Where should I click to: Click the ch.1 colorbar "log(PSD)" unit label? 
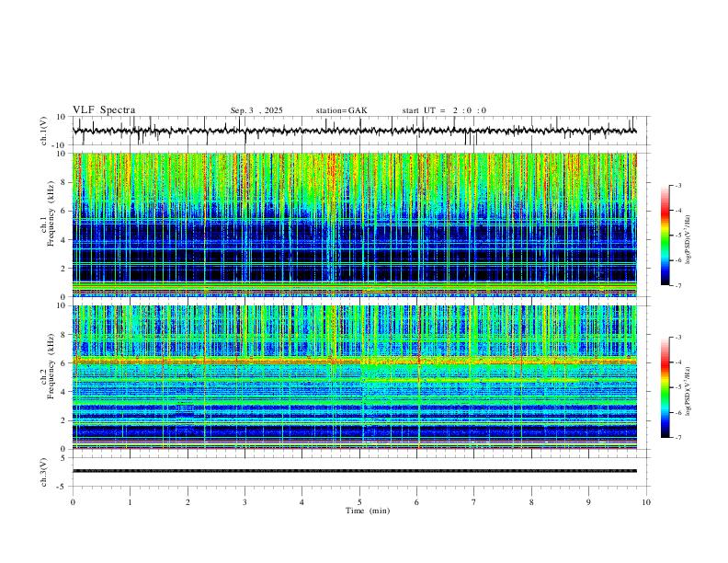pyautogui.click(x=688, y=239)
